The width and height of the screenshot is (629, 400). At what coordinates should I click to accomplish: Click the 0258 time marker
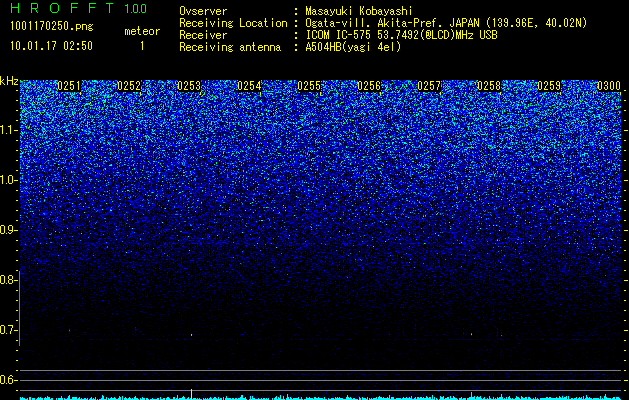pyautogui.click(x=489, y=86)
